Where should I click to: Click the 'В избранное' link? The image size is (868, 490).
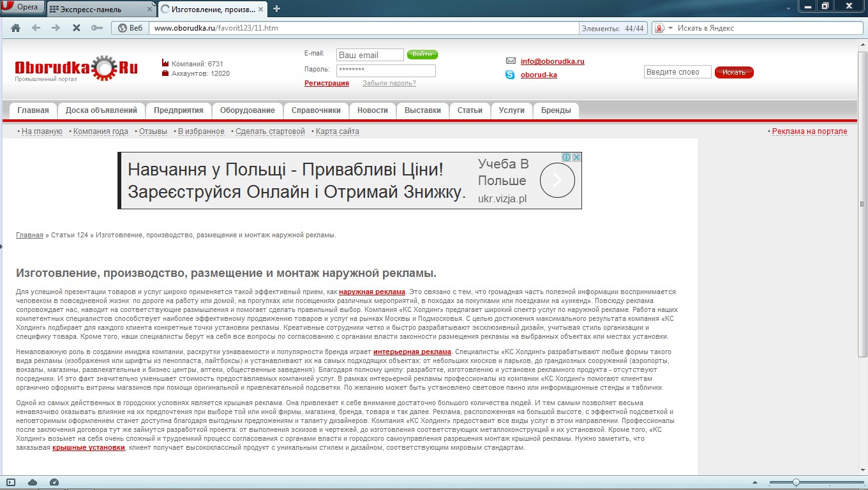coord(201,131)
